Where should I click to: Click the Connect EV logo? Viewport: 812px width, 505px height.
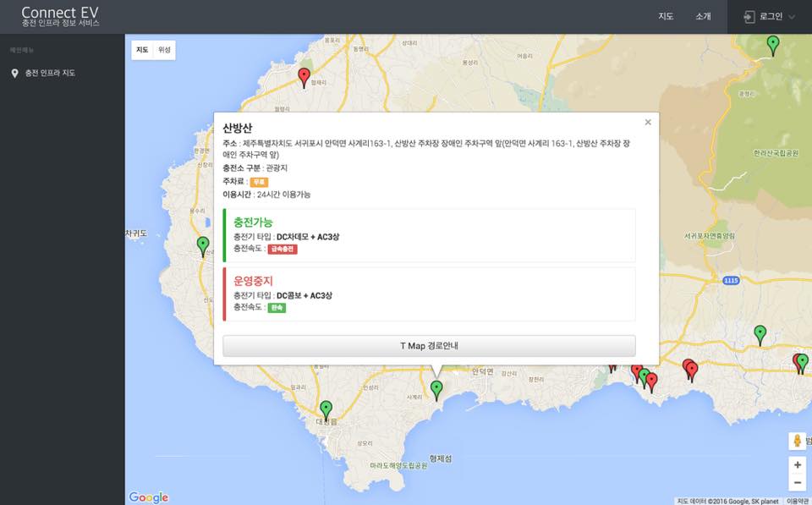pos(60,16)
